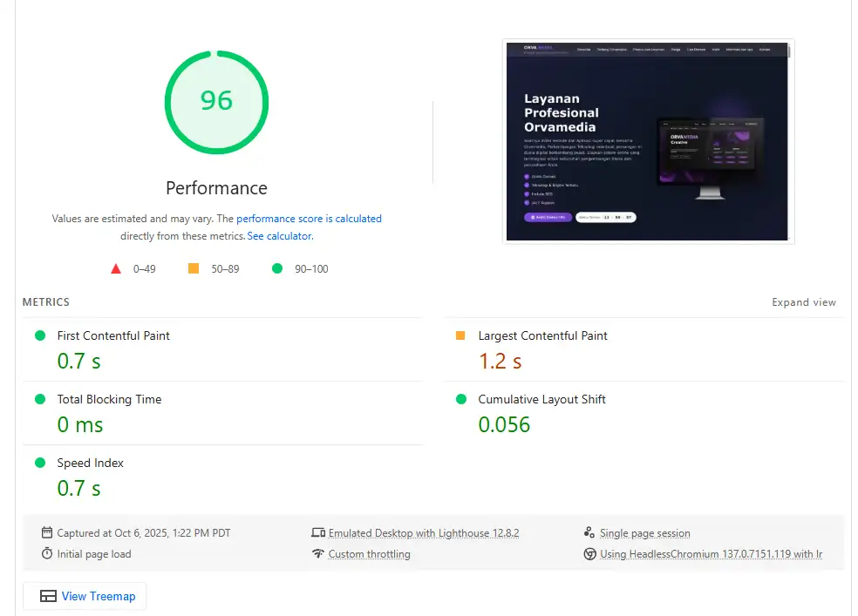Click the green dot beside First Contentful Paint
The height and width of the screenshot is (616, 858).
38,335
